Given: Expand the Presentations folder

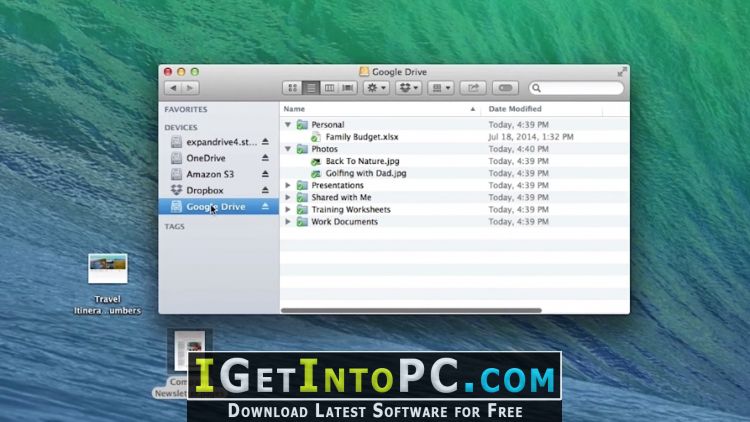Looking at the screenshot, I should pyautogui.click(x=288, y=185).
